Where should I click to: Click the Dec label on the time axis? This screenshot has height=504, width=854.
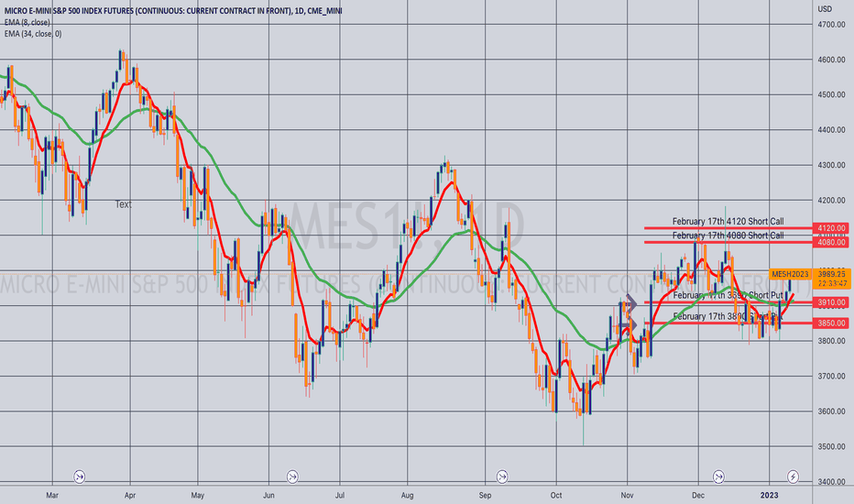coord(697,495)
